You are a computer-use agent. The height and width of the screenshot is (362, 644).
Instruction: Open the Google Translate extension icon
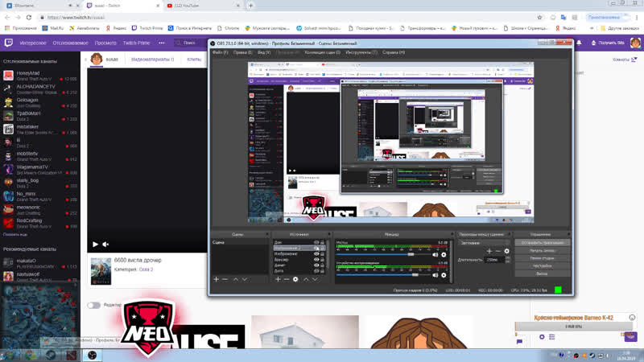[x=563, y=17]
